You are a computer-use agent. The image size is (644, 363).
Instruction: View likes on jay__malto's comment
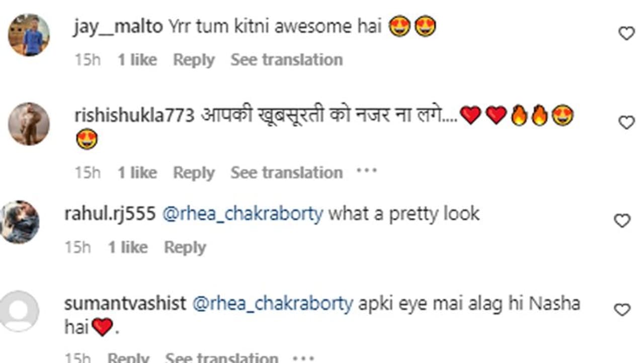[x=137, y=60]
